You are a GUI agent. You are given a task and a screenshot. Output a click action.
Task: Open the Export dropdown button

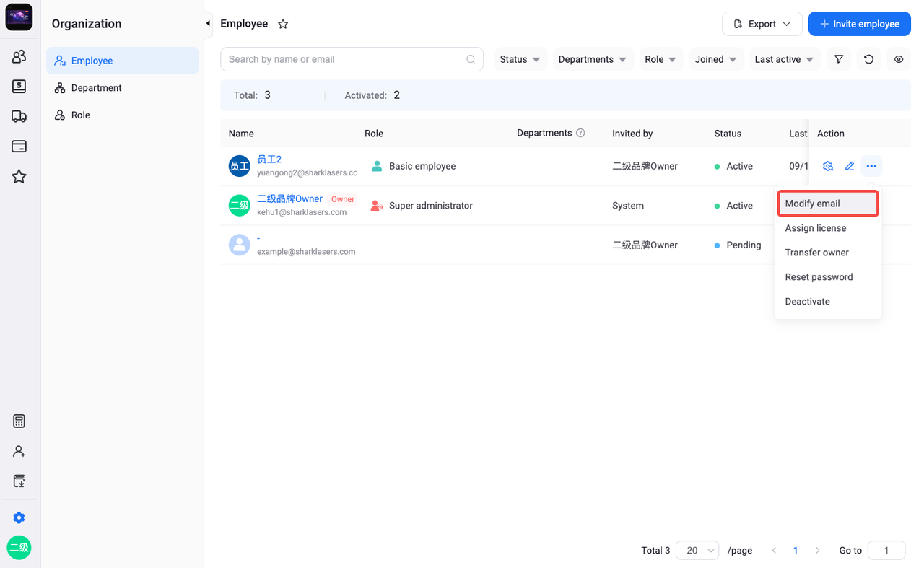coord(762,24)
